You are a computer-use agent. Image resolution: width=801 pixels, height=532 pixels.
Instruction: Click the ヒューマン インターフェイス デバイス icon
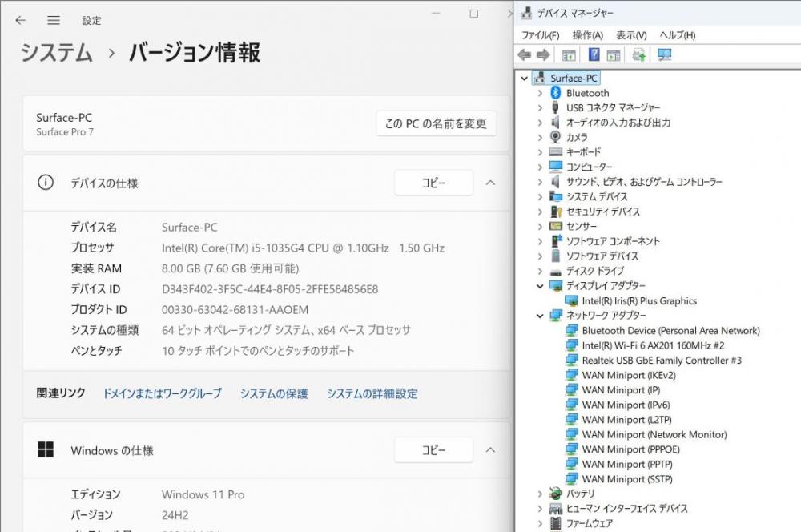point(555,508)
